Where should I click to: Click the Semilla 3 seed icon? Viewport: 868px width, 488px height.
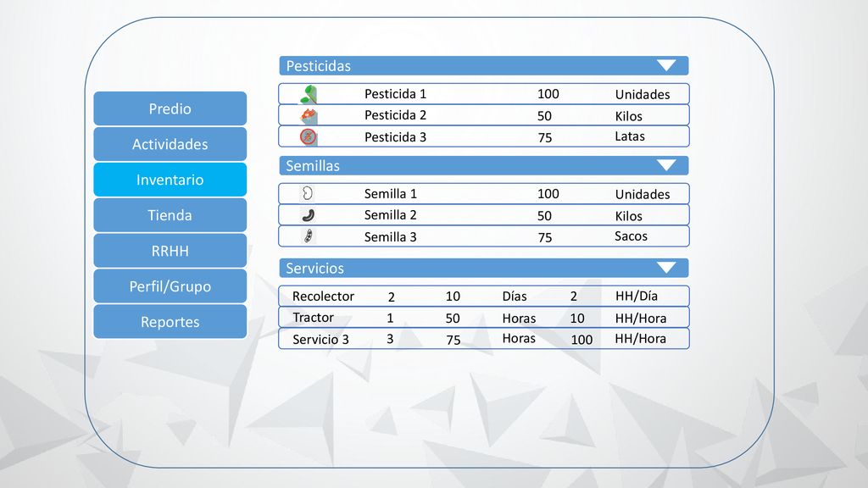[x=309, y=236]
